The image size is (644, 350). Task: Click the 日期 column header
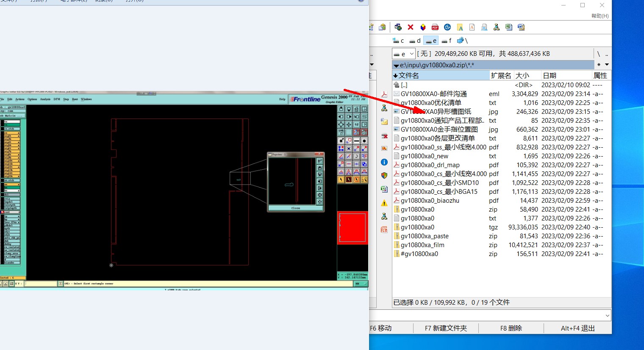[566, 75]
